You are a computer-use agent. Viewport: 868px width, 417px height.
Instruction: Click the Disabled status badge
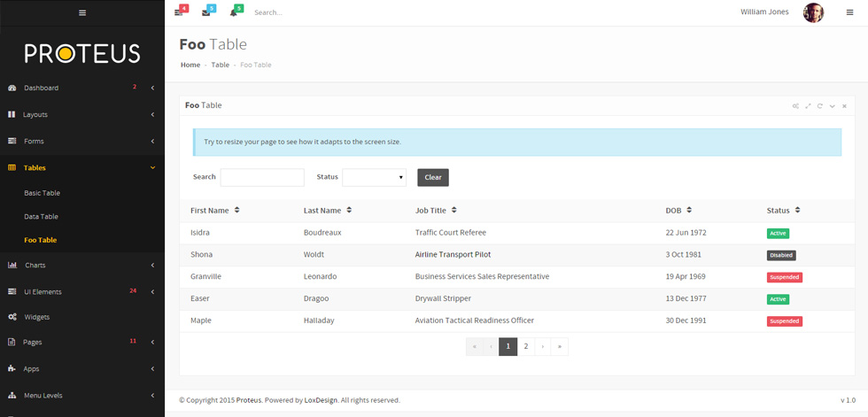(x=781, y=256)
